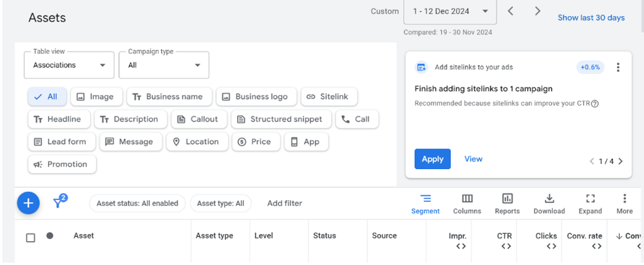
Task: Filter by Location assets
Action: point(197,142)
